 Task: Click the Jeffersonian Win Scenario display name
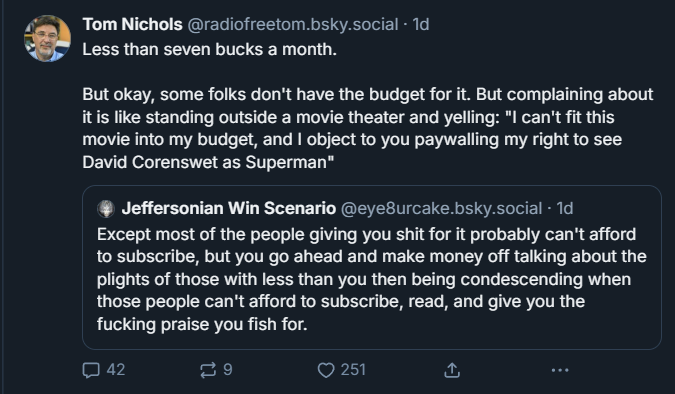click(229, 208)
